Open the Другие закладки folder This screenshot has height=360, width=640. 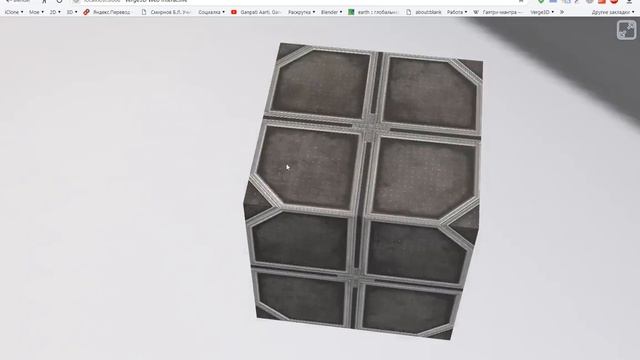613,12
